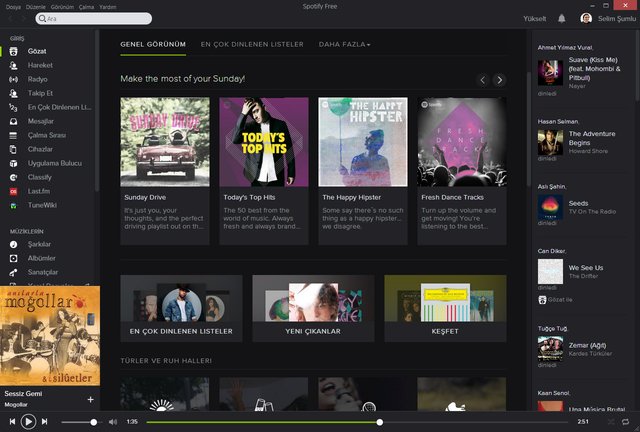Screen dimensions: 640x432
Task: Click the Today's Top Hits cover art
Action: pos(264,142)
